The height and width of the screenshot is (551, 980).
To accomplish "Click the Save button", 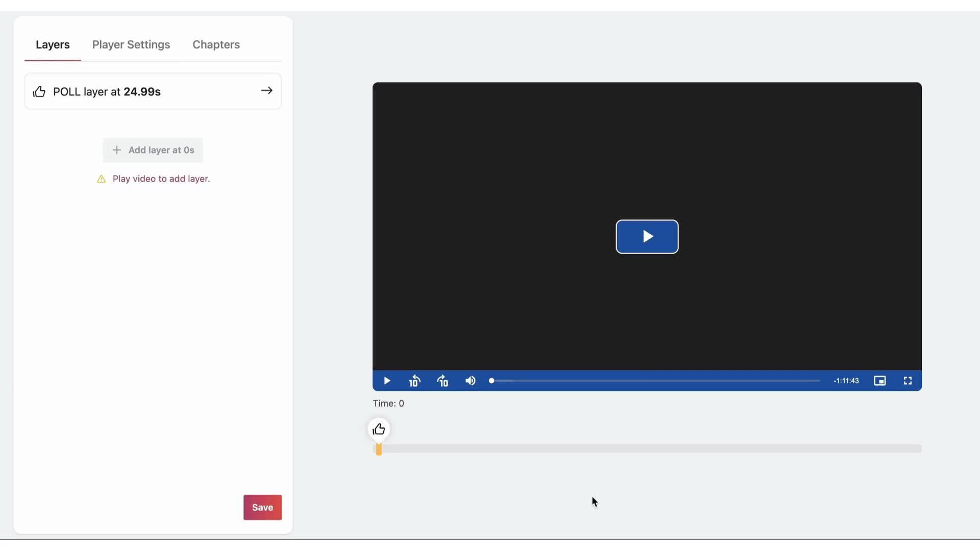I will (262, 507).
